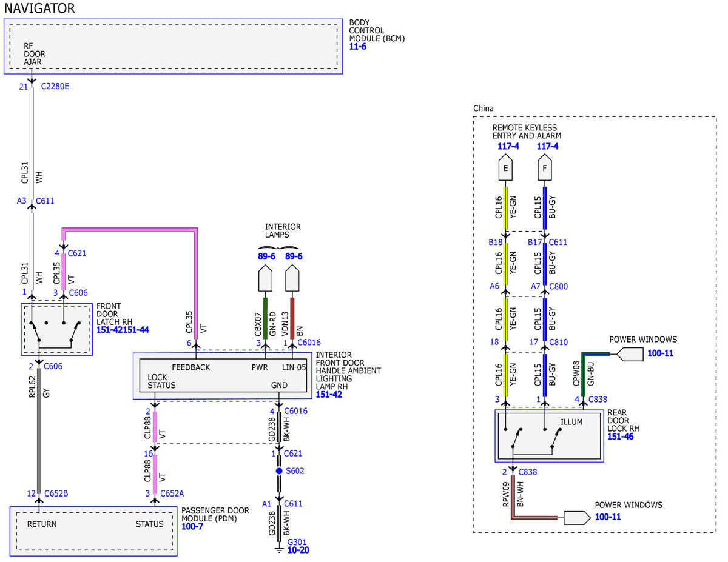Click the Power Windows arrow on the BN-WH wire
The height and width of the screenshot is (562, 728).
(x=577, y=518)
